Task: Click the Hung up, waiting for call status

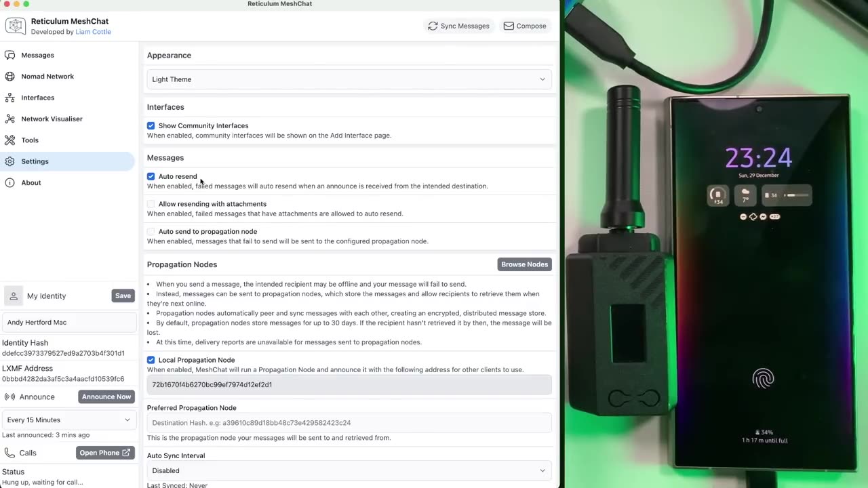Action: (x=42, y=483)
